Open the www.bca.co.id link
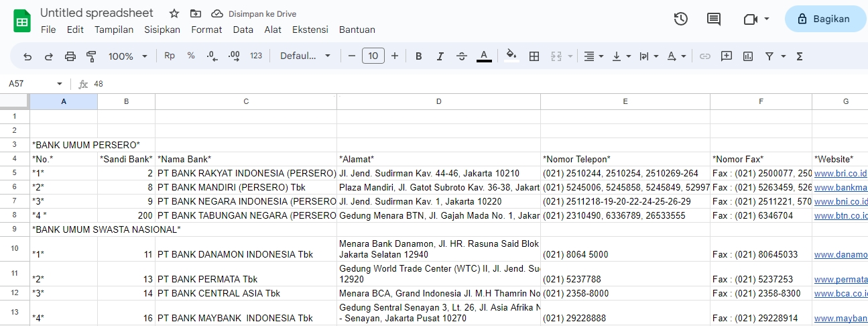 point(841,293)
